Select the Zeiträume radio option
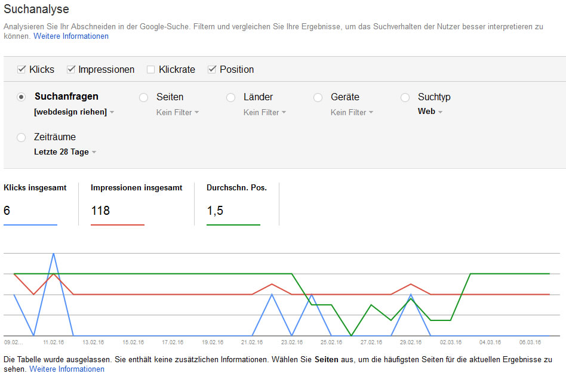Viewport: 566px width, 392px height. 21,137
